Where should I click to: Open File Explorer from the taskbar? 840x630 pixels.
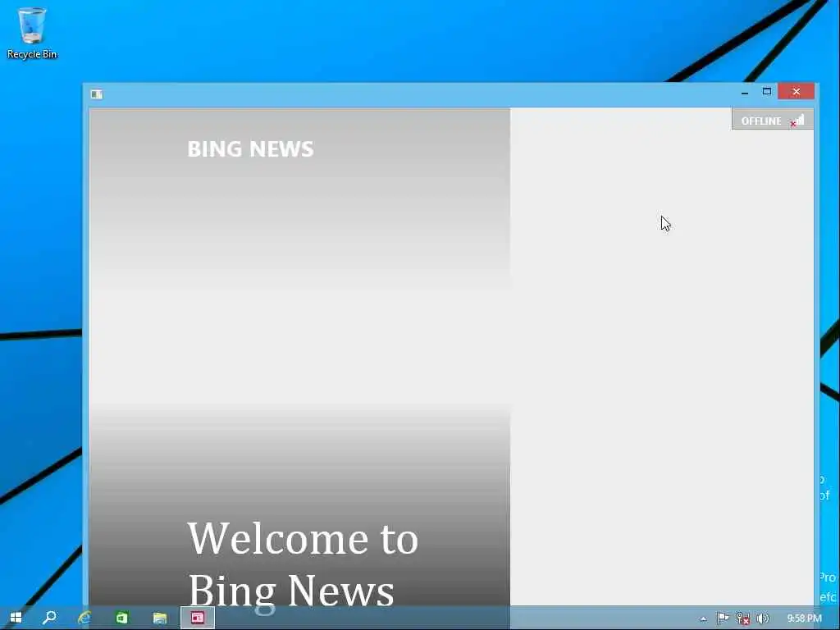[x=160, y=618]
